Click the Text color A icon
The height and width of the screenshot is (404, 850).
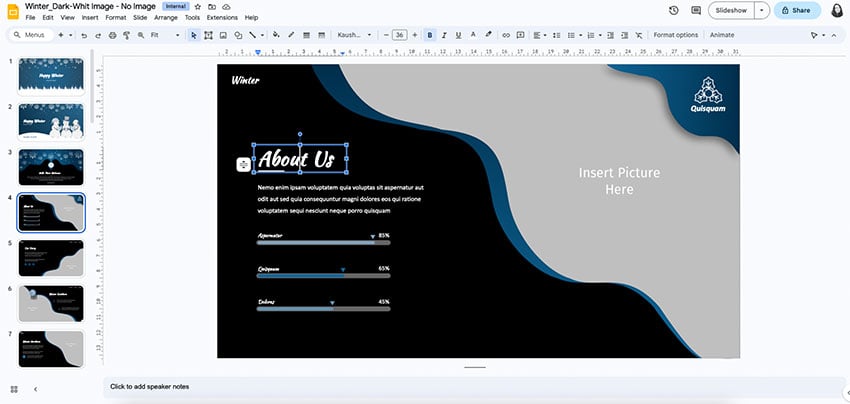tap(473, 35)
